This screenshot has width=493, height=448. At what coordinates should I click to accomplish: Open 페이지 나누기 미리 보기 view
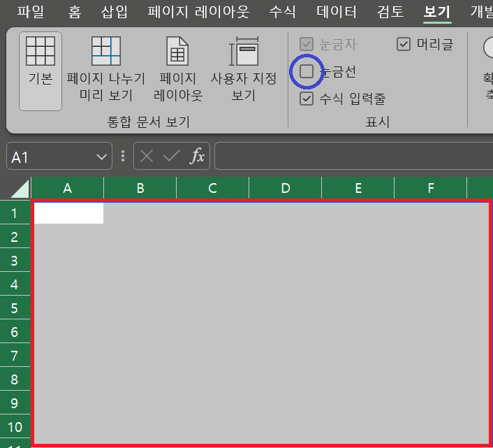click(x=105, y=69)
